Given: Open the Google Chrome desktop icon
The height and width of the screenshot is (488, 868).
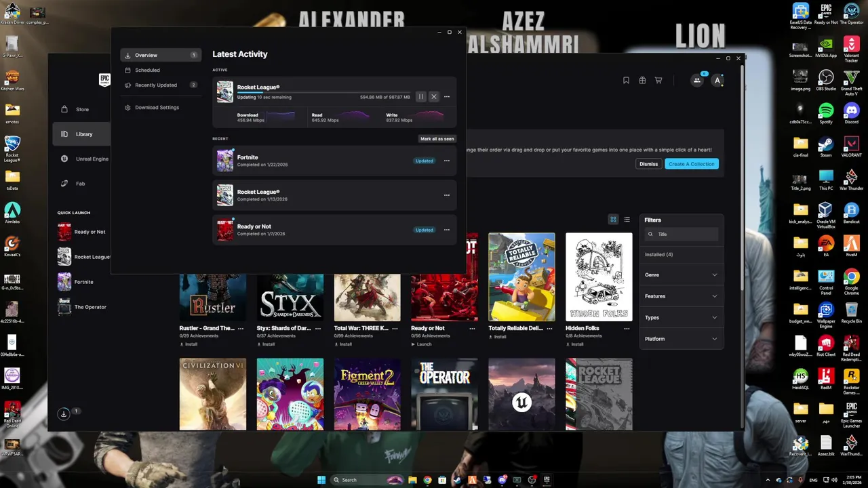Looking at the screenshot, I should 852,281.
